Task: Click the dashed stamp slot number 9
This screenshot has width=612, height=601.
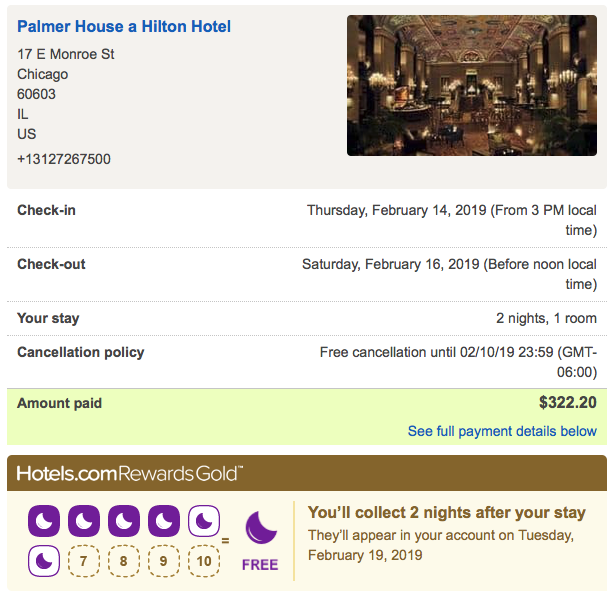Action: (x=164, y=561)
